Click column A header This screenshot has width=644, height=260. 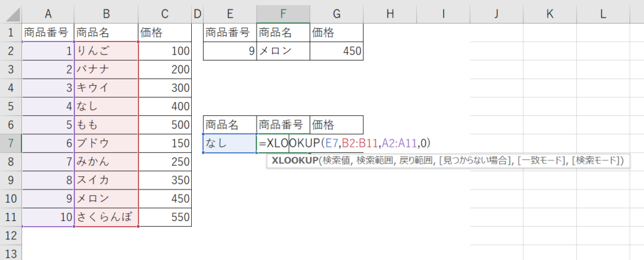(48, 13)
